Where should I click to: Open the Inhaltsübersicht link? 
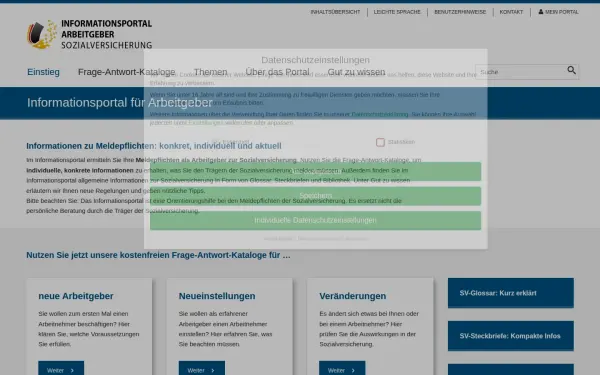coord(335,12)
